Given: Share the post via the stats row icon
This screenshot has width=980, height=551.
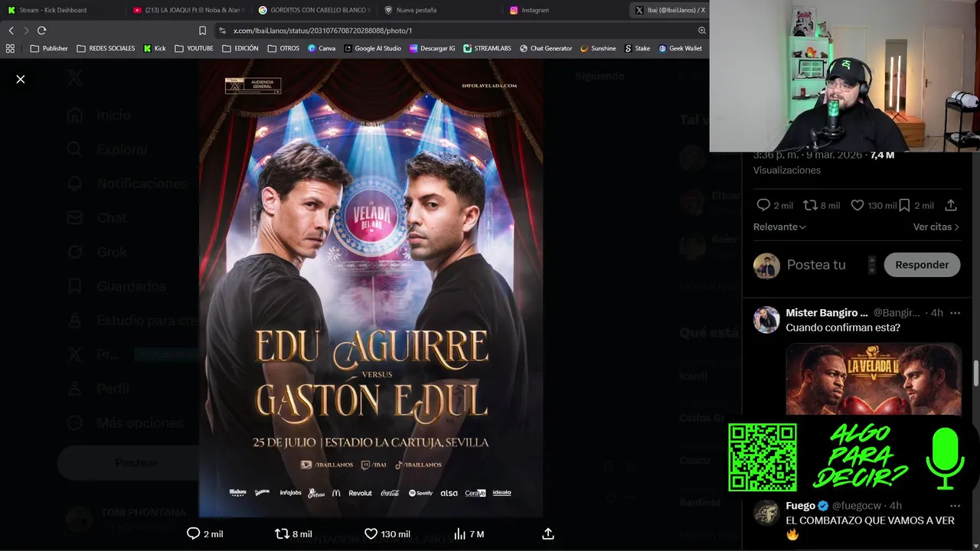Looking at the screenshot, I should pyautogui.click(x=951, y=205).
